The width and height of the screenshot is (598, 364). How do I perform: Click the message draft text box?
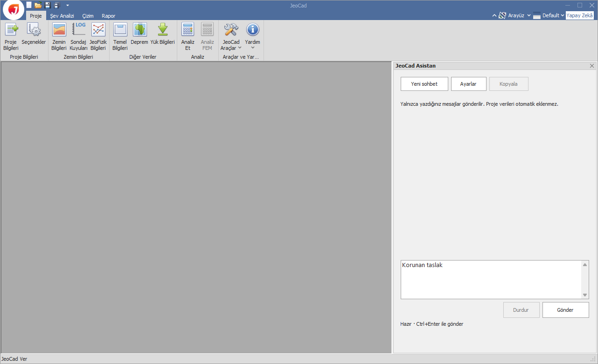coord(491,279)
